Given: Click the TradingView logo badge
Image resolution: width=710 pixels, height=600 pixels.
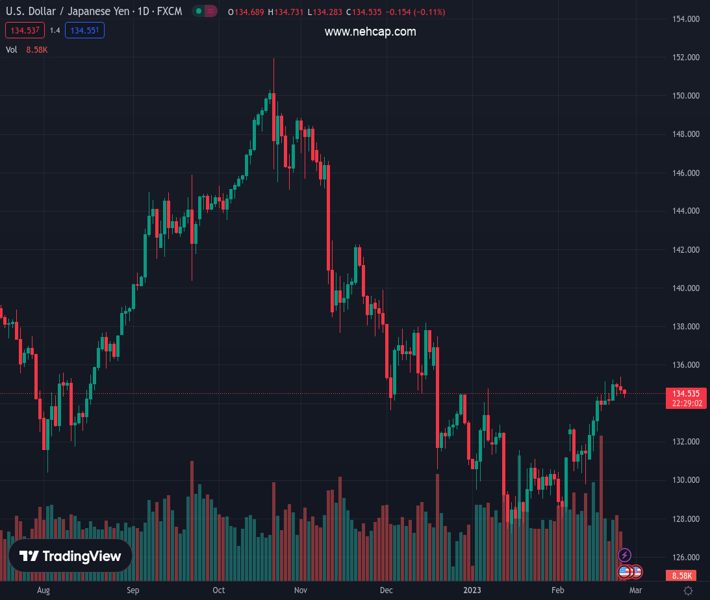Looking at the screenshot, I should tap(70, 556).
